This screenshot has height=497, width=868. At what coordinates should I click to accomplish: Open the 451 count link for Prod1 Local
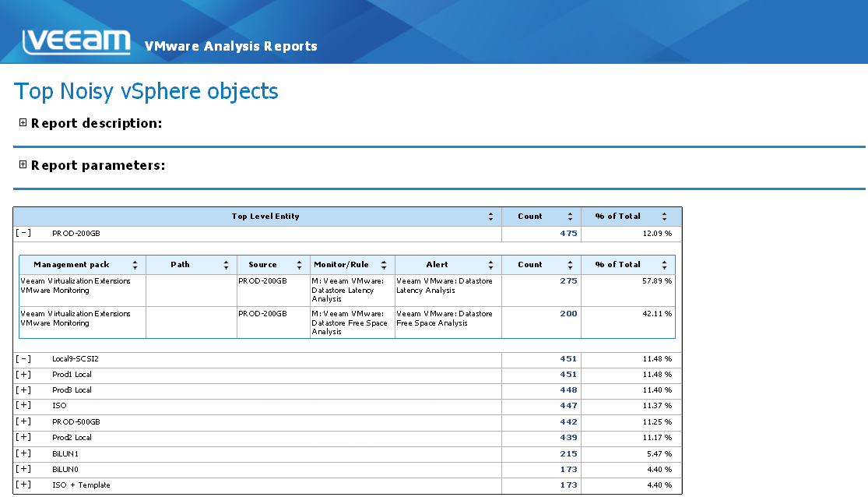tap(568, 375)
